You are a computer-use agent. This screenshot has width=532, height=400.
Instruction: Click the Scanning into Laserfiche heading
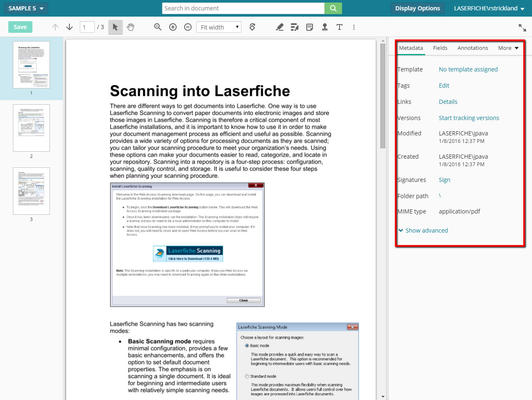200,91
